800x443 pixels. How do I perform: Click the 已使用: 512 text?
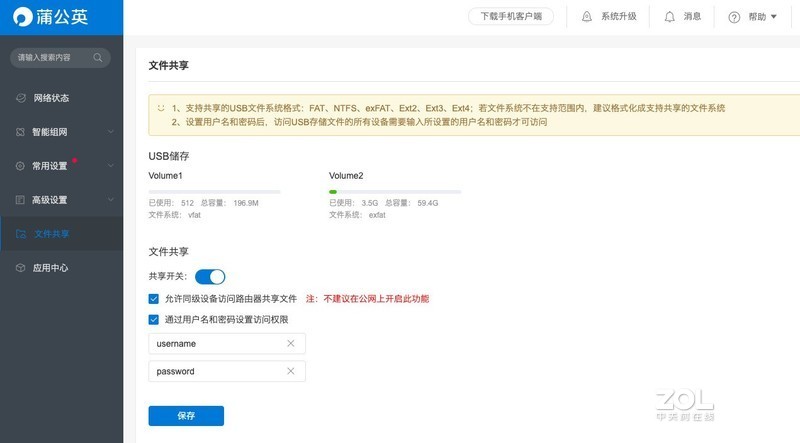[x=171, y=203]
